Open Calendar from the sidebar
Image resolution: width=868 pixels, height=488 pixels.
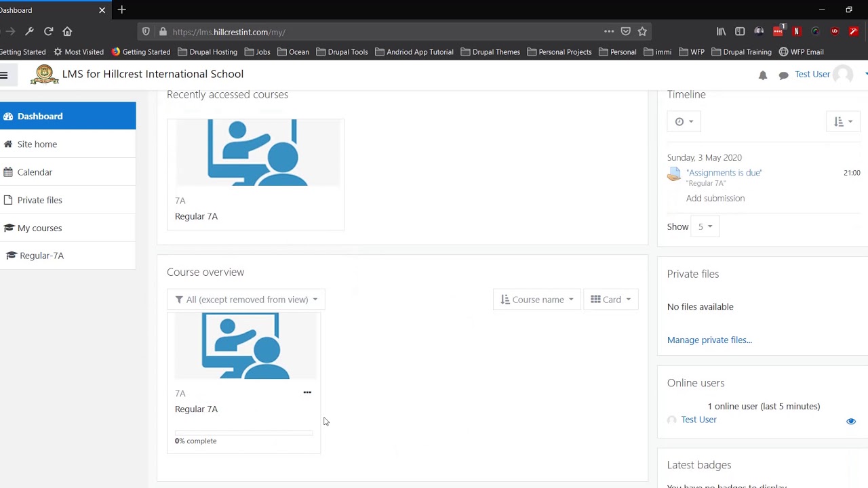point(68,172)
